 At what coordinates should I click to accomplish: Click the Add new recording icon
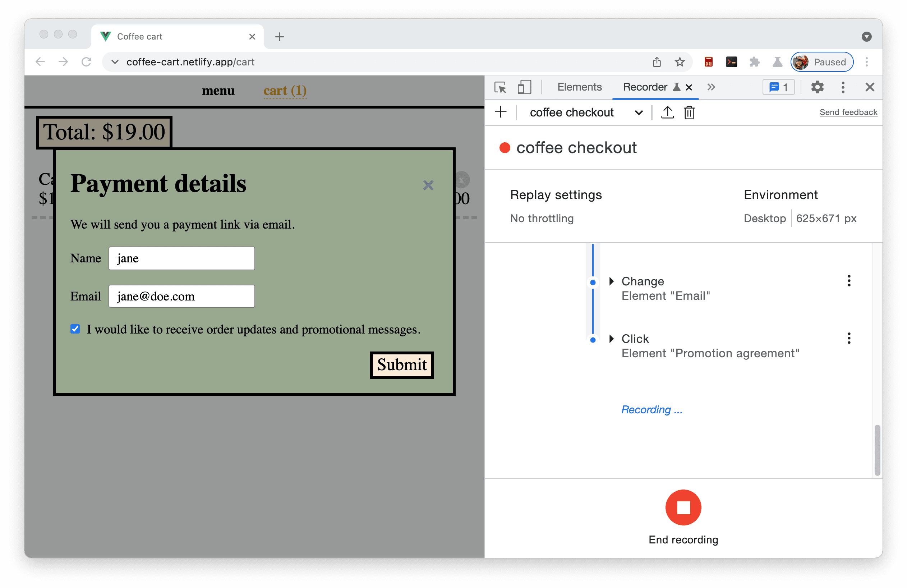click(501, 112)
